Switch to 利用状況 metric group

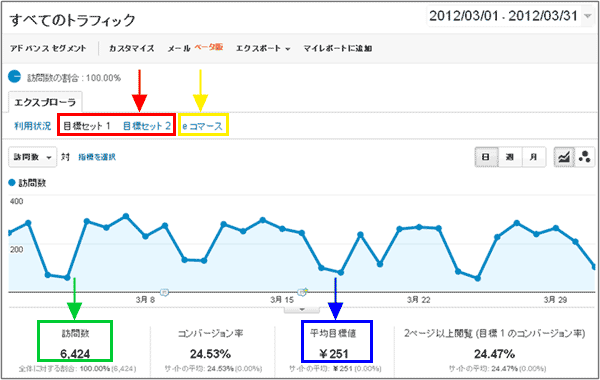(33, 126)
